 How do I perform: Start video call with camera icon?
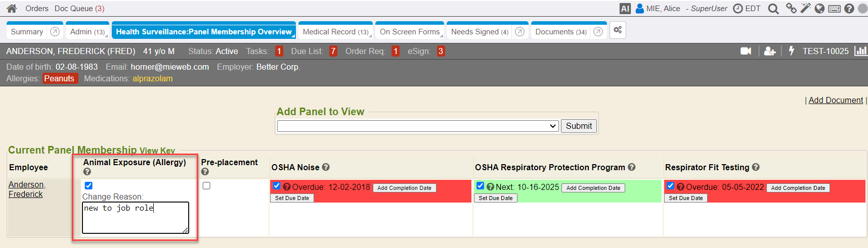point(746,51)
